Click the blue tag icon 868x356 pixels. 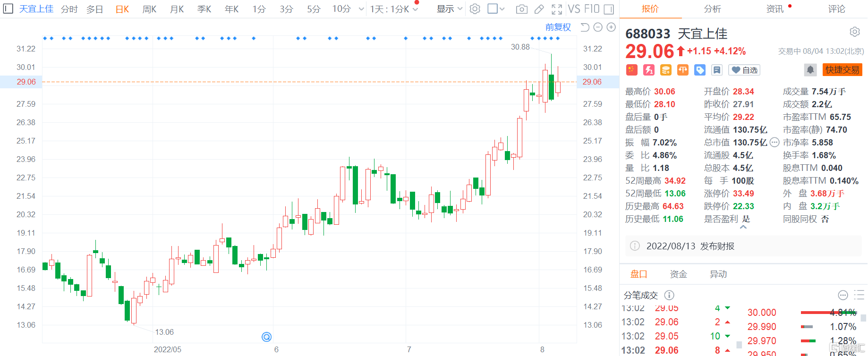tap(699, 70)
